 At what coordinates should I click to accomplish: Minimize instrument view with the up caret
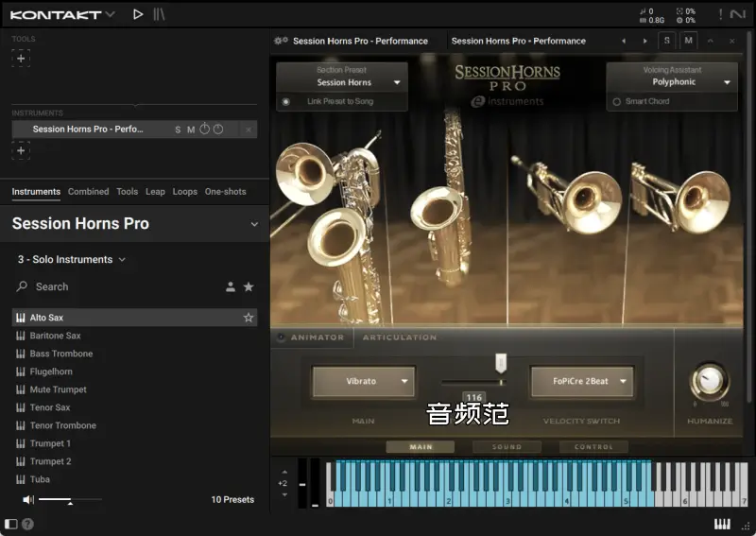711,41
